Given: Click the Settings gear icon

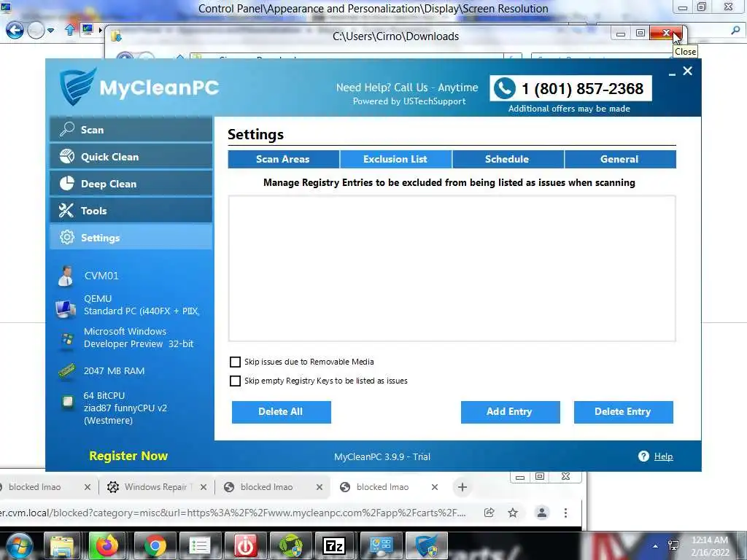Looking at the screenshot, I should pos(66,237).
